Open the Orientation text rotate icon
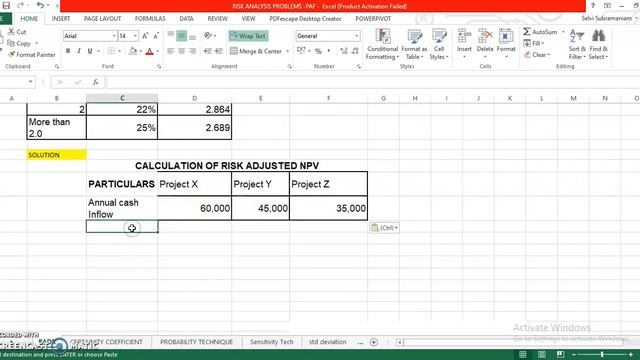 208,36
